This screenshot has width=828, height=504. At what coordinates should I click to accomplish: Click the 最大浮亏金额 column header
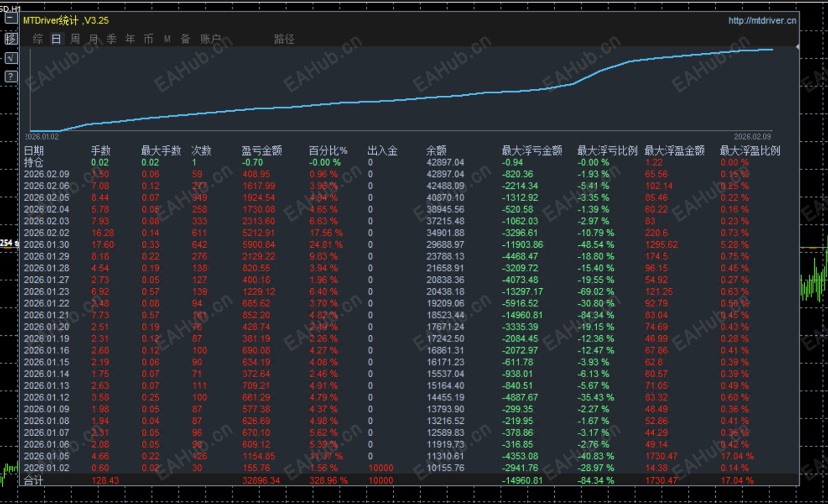pos(532,151)
